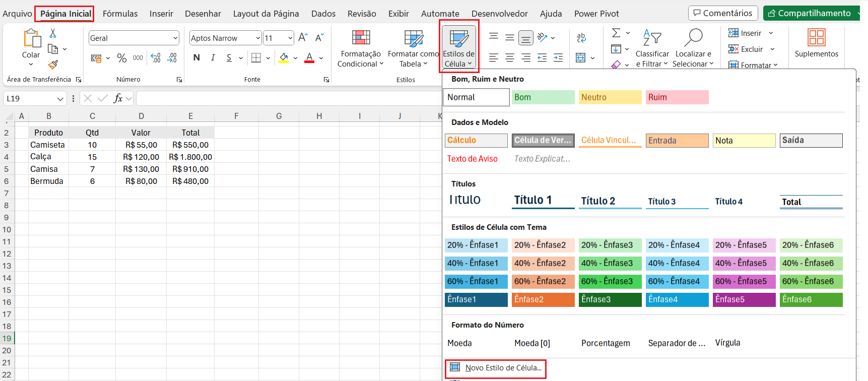Click the percent style icon

coord(121,58)
